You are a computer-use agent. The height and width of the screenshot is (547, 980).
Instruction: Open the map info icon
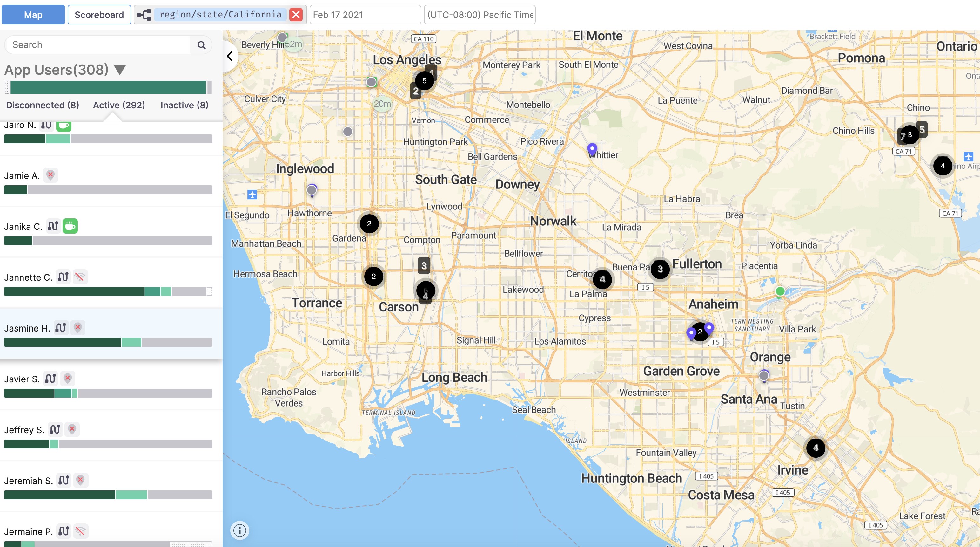coord(240,530)
